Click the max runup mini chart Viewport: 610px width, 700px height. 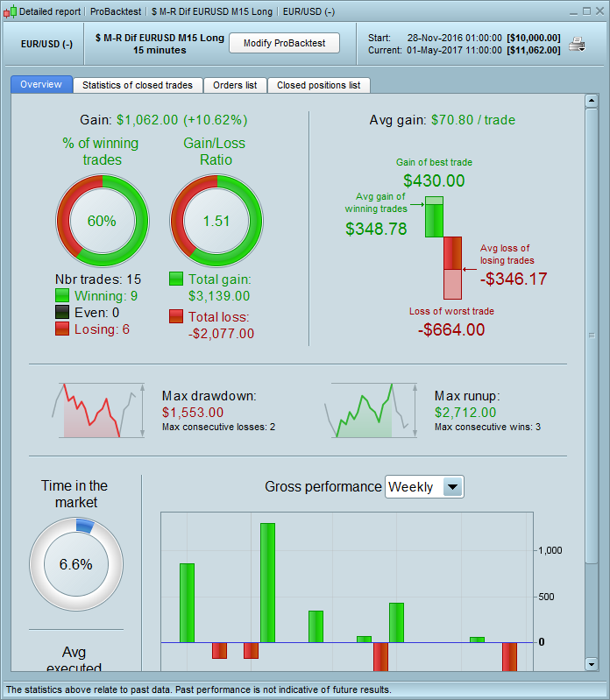coord(372,410)
